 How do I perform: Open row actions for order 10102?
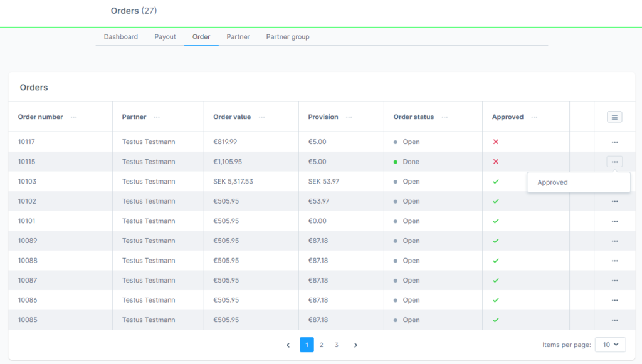click(614, 202)
